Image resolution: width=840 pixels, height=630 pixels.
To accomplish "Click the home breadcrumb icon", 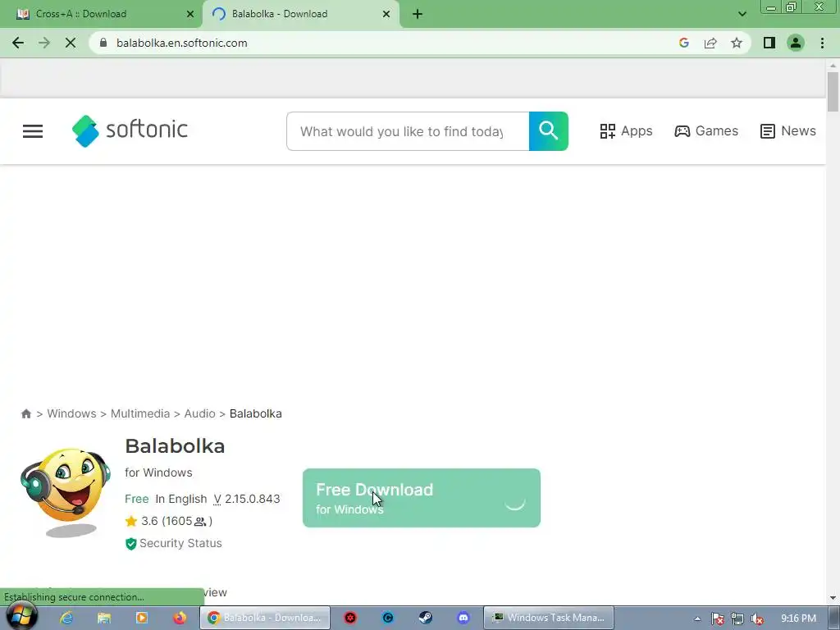I will click(25, 413).
